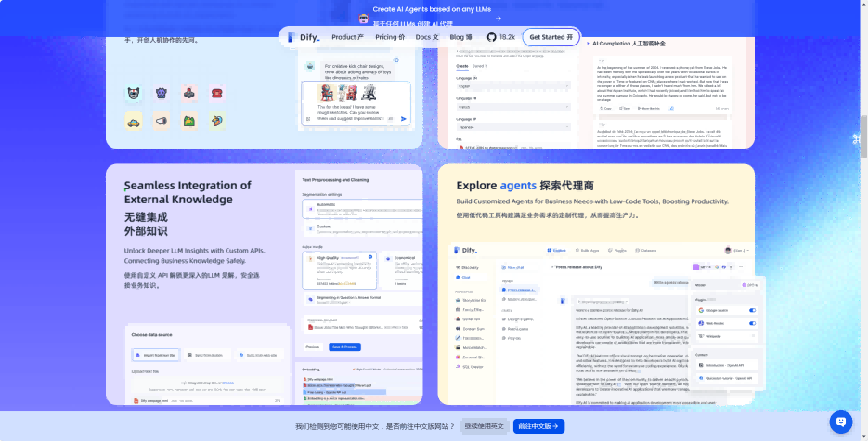This screenshot has width=868, height=441.
Task: Click the red telephone app icon
Action: pyautogui.click(x=216, y=93)
